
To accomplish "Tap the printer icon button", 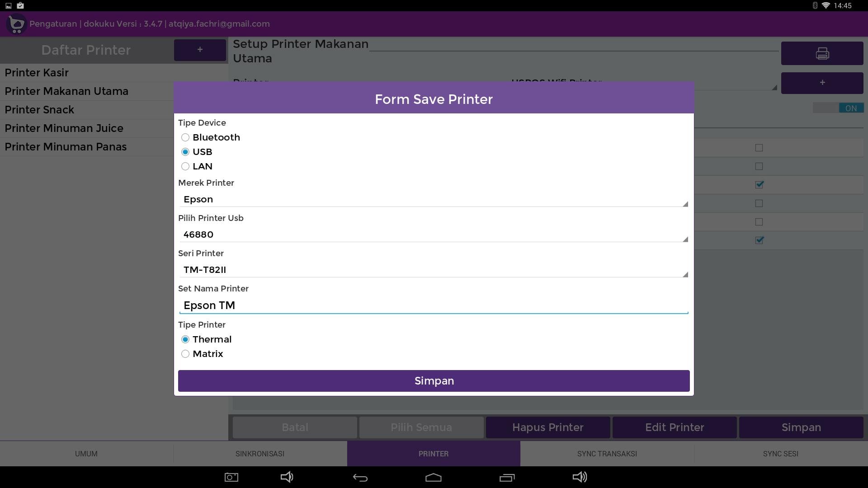I will (x=822, y=53).
